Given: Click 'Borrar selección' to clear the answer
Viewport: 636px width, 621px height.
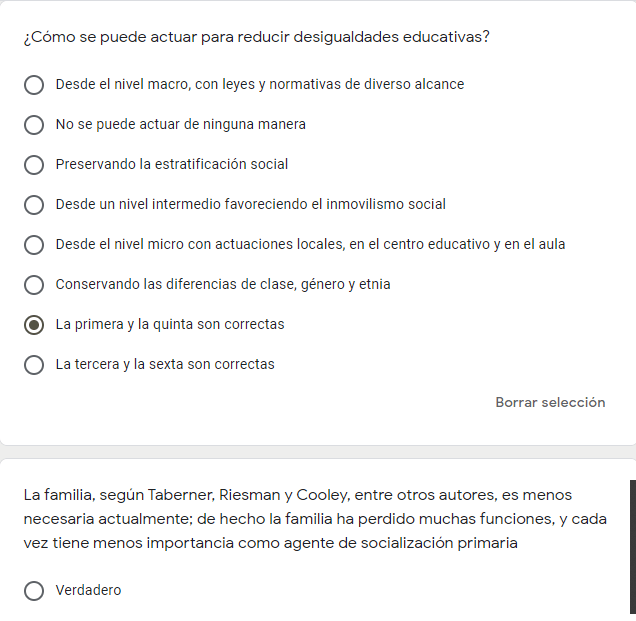Looking at the screenshot, I should (550, 403).
